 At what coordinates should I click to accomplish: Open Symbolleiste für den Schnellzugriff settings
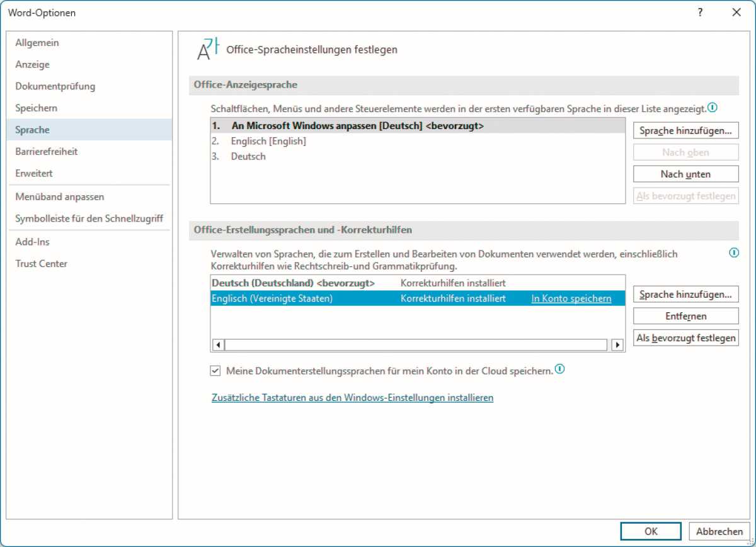point(89,218)
